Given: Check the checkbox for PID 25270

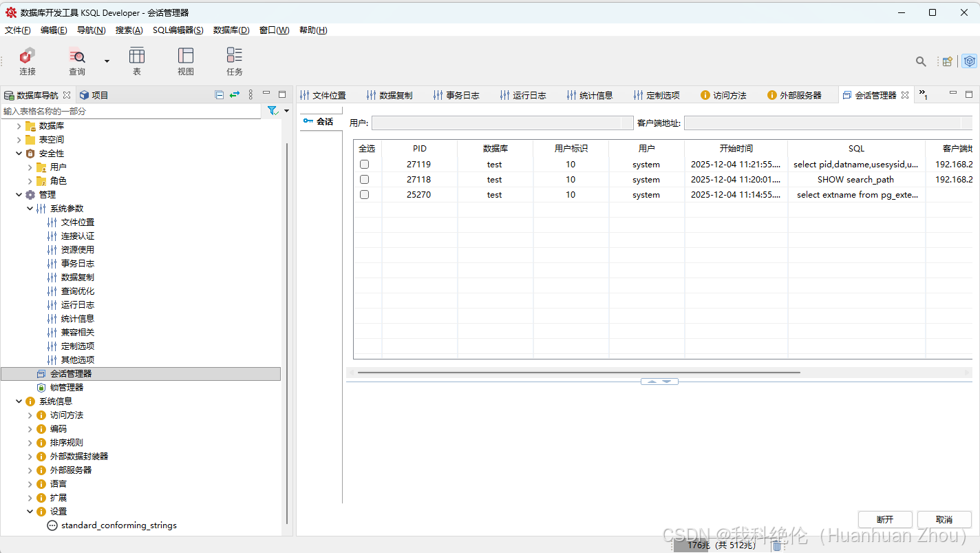Looking at the screenshot, I should click(x=365, y=195).
